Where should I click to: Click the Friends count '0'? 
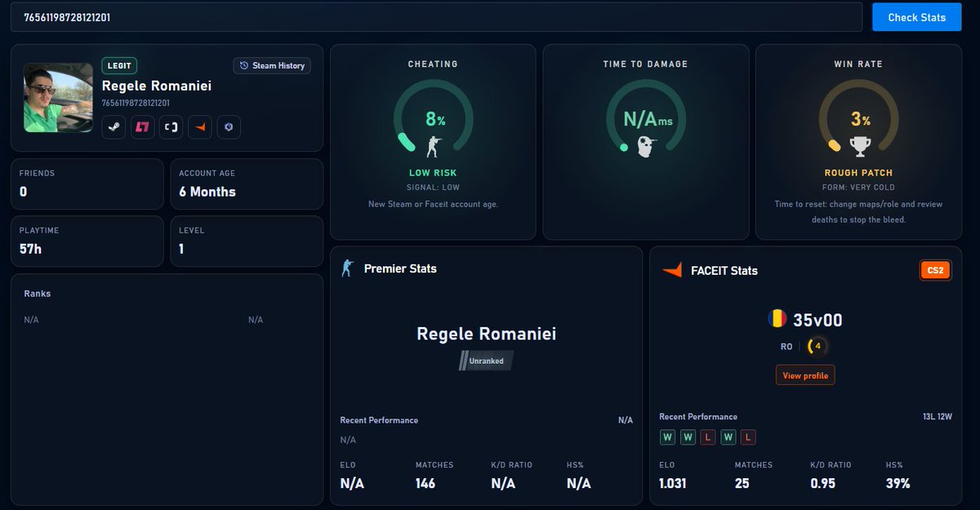(x=24, y=192)
